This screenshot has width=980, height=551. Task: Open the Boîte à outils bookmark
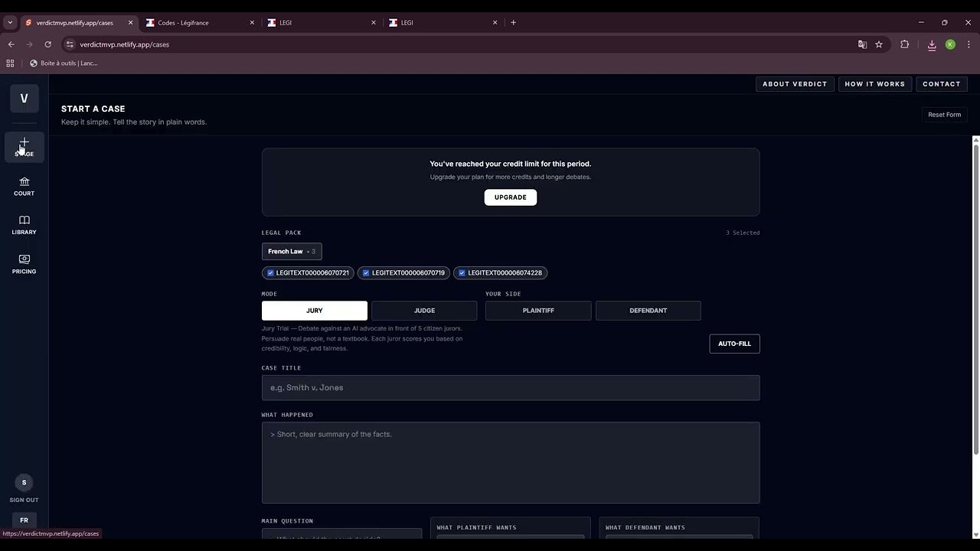[x=64, y=64]
